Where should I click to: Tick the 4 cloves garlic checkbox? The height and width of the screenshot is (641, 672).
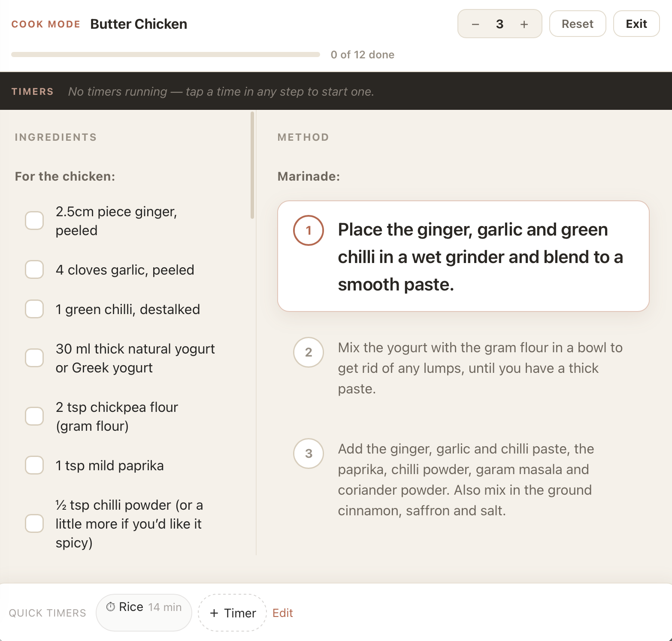point(34,269)
